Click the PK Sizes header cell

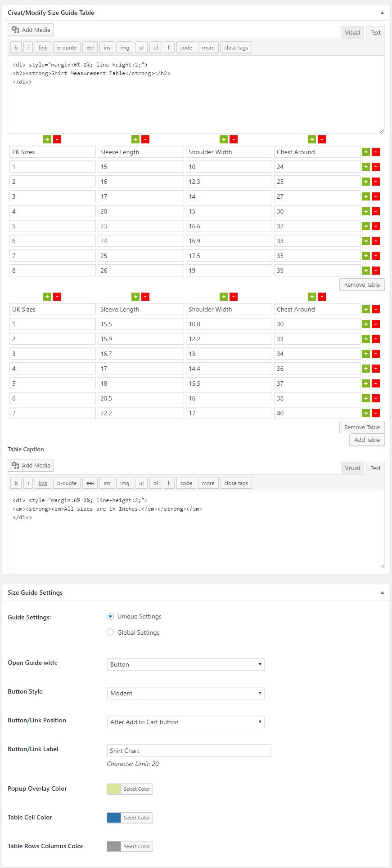[53, 152]
